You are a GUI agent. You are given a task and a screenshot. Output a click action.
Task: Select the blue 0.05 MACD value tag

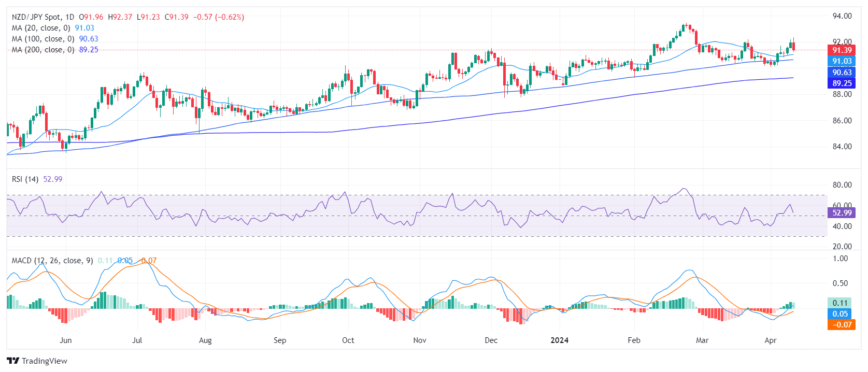point(840,314)
